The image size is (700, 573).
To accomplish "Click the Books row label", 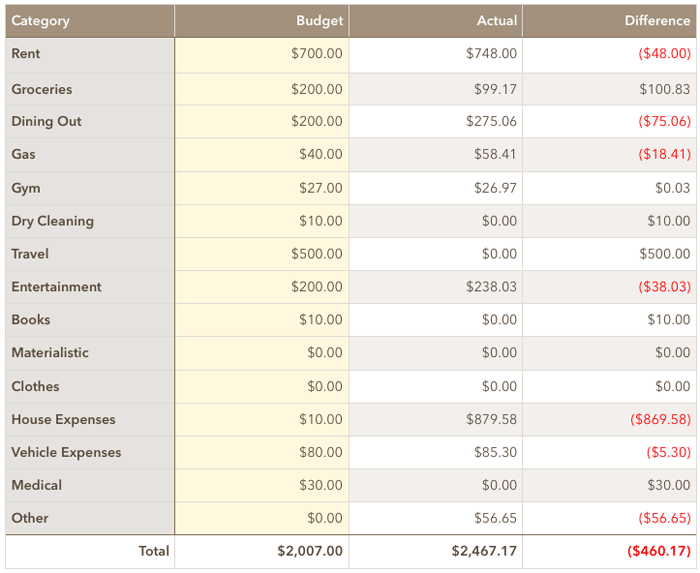I will click(x=90, y=320).
